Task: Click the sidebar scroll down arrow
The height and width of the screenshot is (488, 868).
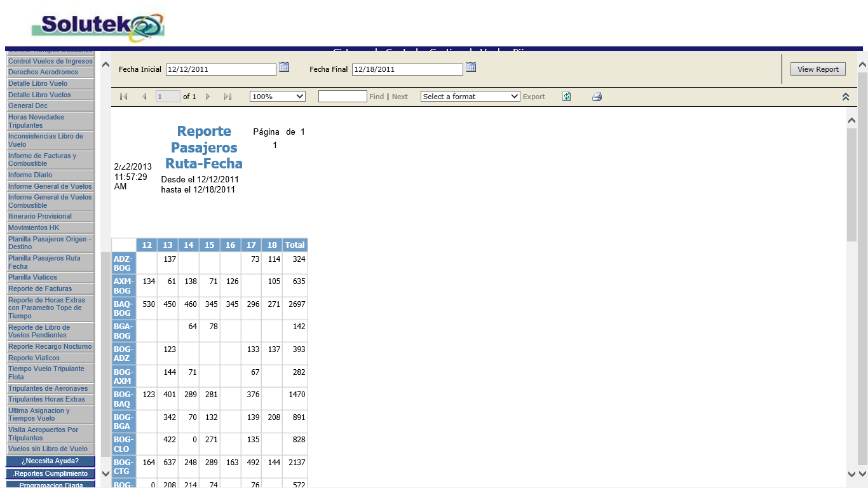Action: [x=105, y=473]
